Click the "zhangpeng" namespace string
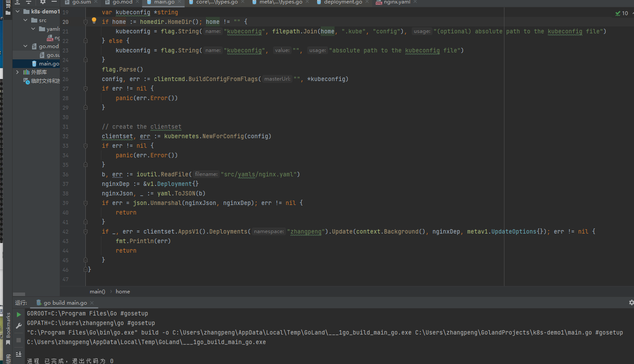Image resolution: width=634 pixels, height=364 pixels. pos(306,231)
